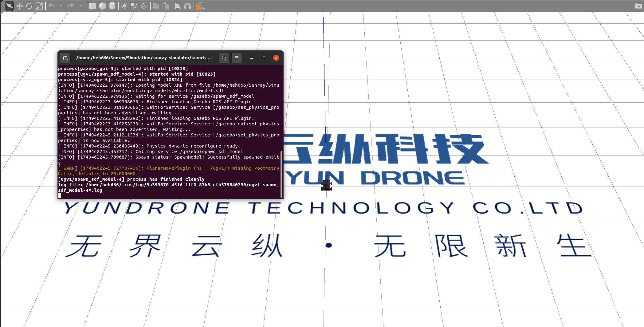
Task: Open new tab in terminal window
Action: 65,58
